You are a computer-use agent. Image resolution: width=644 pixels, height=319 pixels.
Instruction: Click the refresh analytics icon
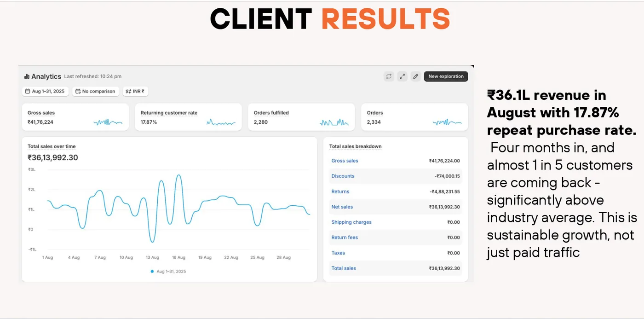pyautogui.click(x=389, y=76)
